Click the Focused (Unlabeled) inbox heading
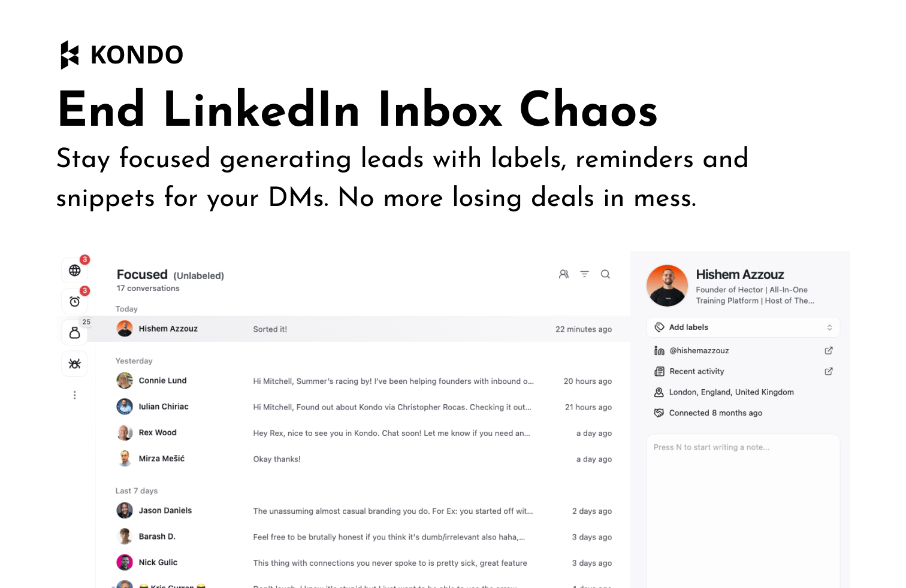906x588 pixels. pyautogui.click(x=170, y=275)
